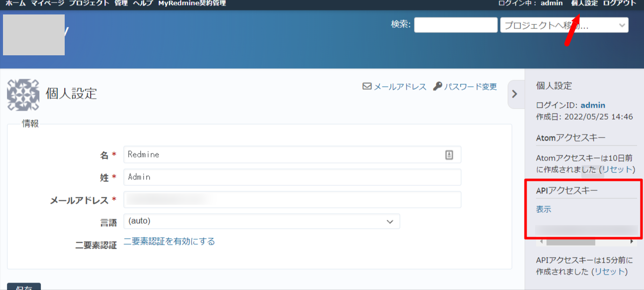Click the メールアドレス link in the header
The width and height of the screenshot is (644, 290).
(400, 87)
